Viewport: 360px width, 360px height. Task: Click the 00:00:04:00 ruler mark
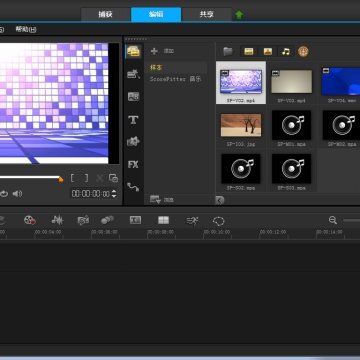(x=48, y=232)
